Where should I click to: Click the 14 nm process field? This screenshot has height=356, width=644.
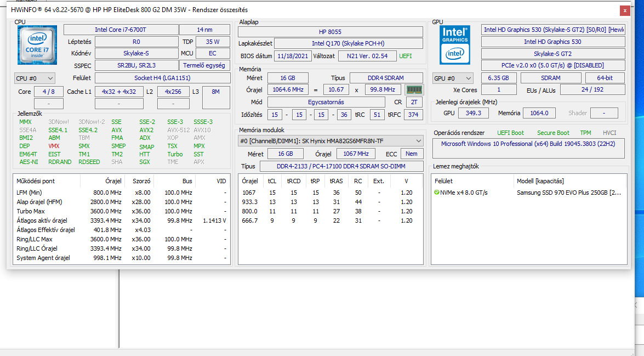pyautogui.click(x=204, y=30)
